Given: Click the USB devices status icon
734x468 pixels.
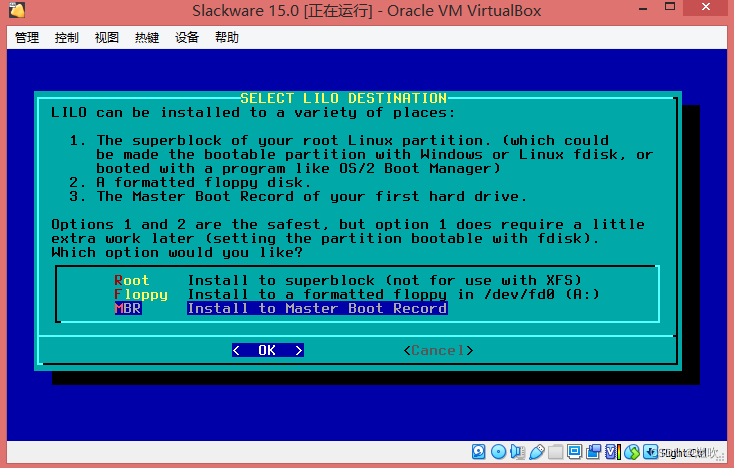Looking at the screenshot, I should click(x=537, y=452).
